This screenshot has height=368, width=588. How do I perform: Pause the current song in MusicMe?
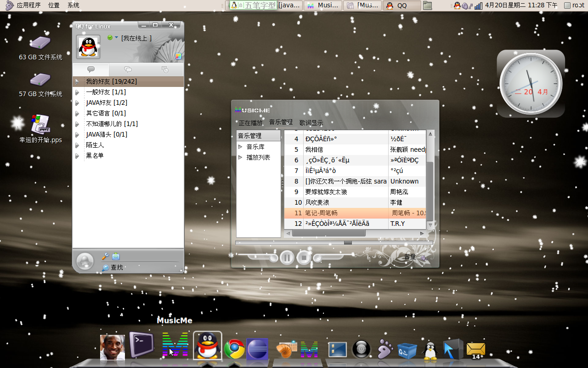287,257
